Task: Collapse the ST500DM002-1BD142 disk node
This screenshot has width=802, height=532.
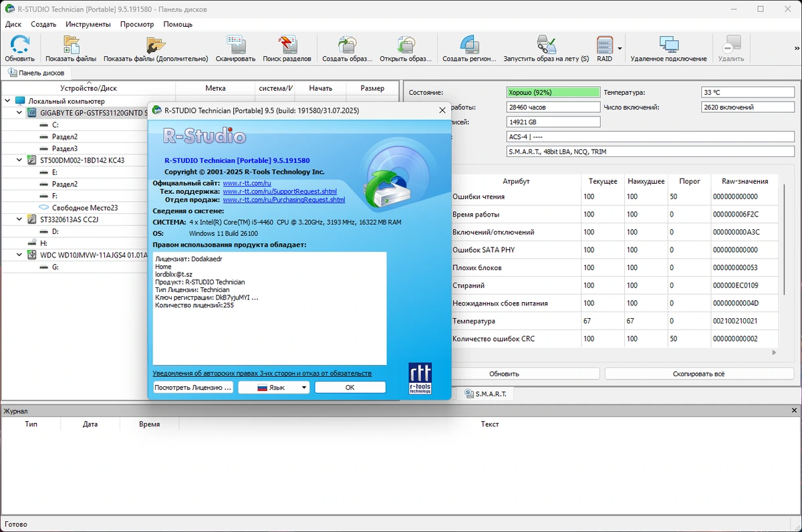Action: point(19,160)
